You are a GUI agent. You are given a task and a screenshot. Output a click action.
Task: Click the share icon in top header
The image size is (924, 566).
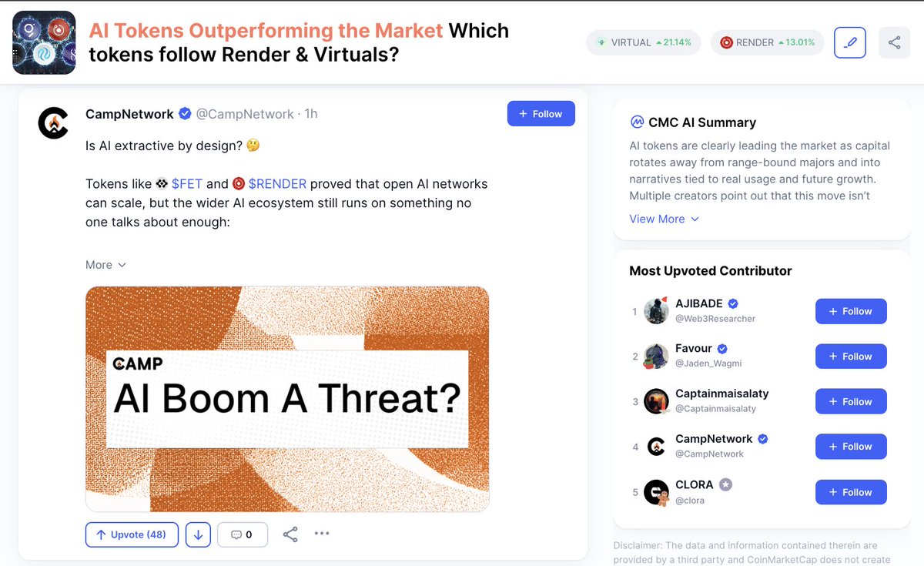pos(894,42)
